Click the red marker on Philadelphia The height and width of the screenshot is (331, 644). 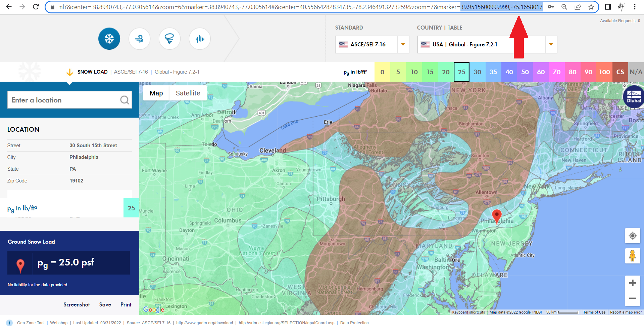(497, 217)
